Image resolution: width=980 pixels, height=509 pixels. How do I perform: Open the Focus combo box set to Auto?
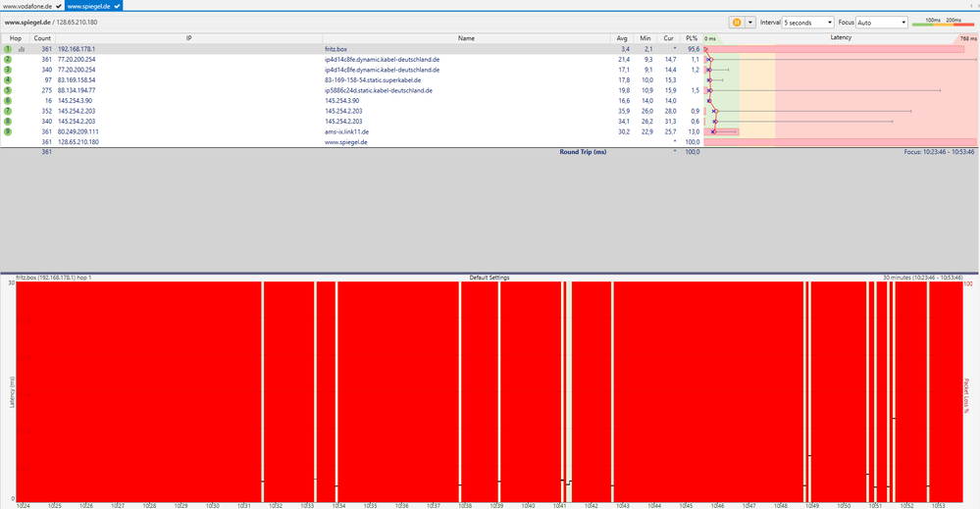[881, 23]
